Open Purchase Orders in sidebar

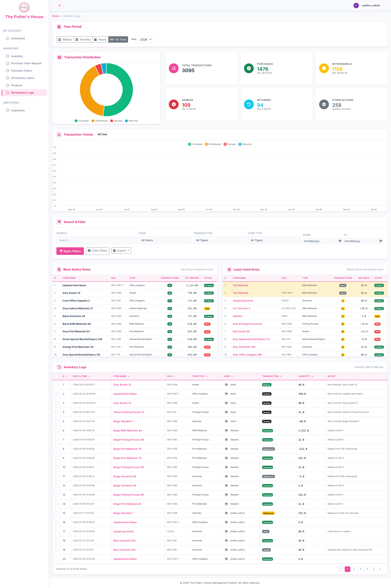(x=21, y=71)
